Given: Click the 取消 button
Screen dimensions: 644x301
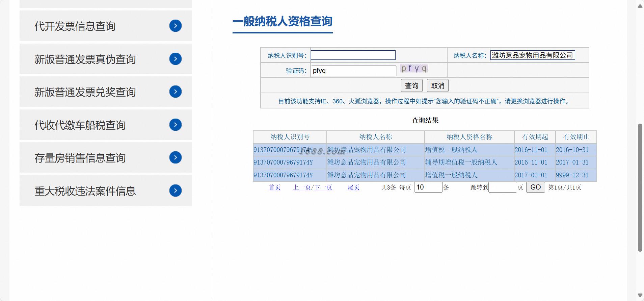Looking at the screenshot, I should [x=438, y=85].
